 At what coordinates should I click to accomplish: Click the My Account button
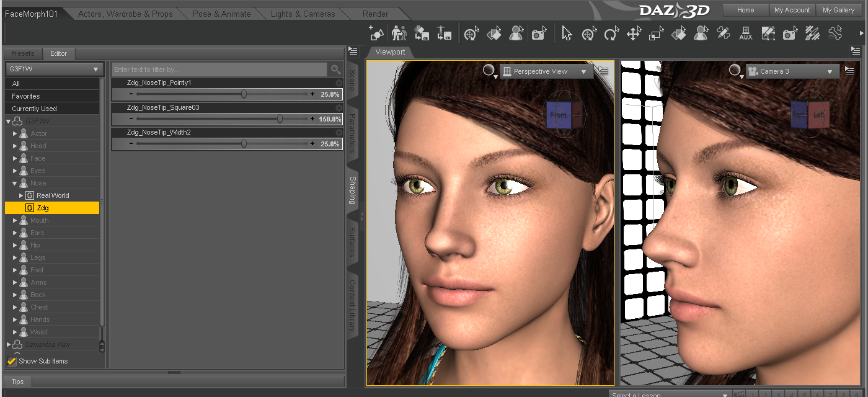click(792, 10)
